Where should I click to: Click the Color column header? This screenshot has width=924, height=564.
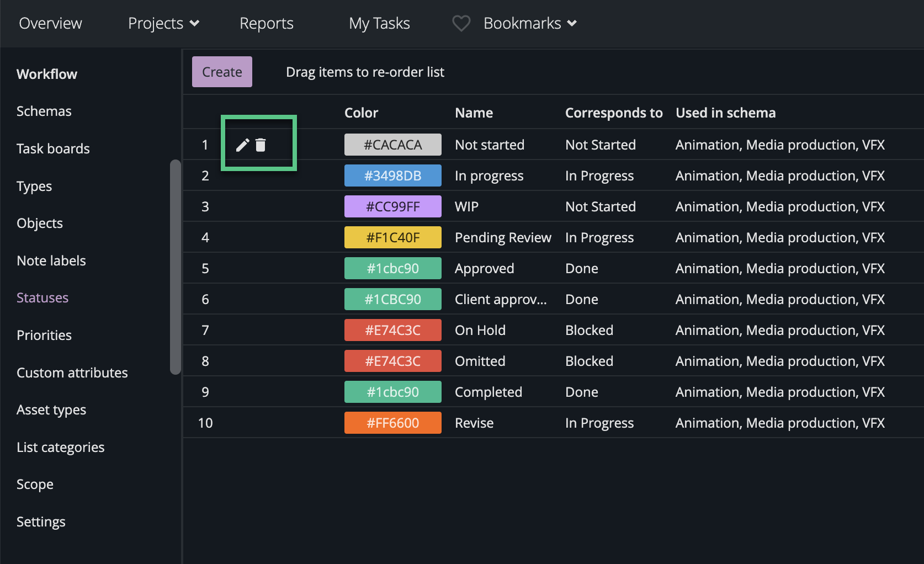pyautogui.click(x=362, y=113)
